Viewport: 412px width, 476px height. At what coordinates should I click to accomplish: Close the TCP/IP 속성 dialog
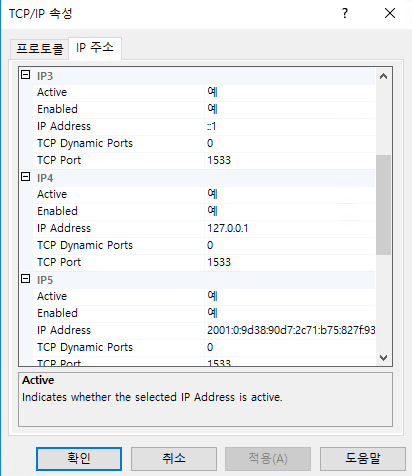390,13
